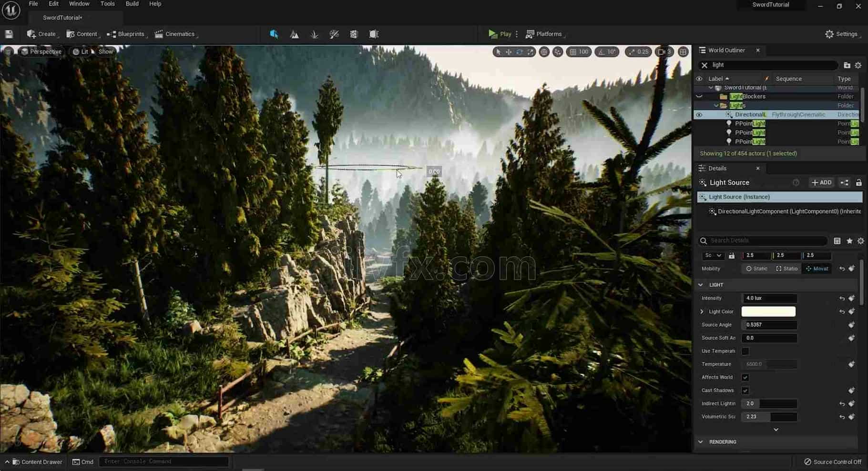The height and width of the screenshot is (471, 868).
Task: Uncheck Affects World checkbox
Action: [x=745, y=377]
